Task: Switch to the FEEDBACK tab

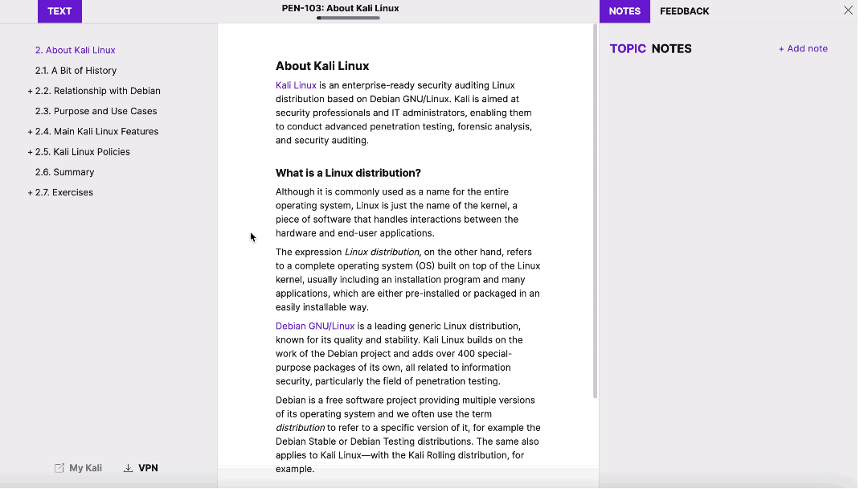Action: coord(684,11)
